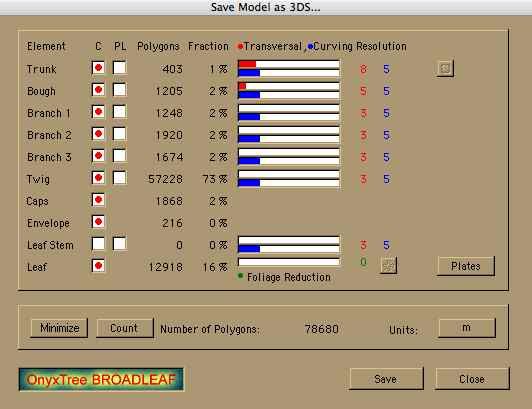
Task: Click the Save Model as 3DS title bar
Action: [x=266, y=7]
